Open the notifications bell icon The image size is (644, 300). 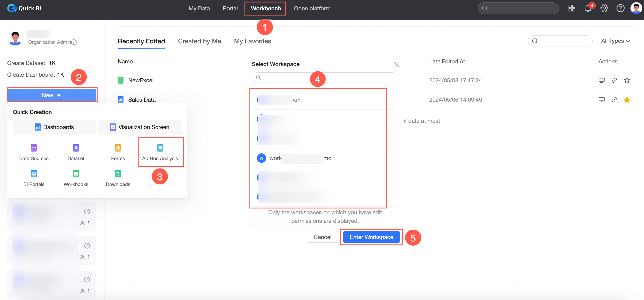(x=588, y=9)
